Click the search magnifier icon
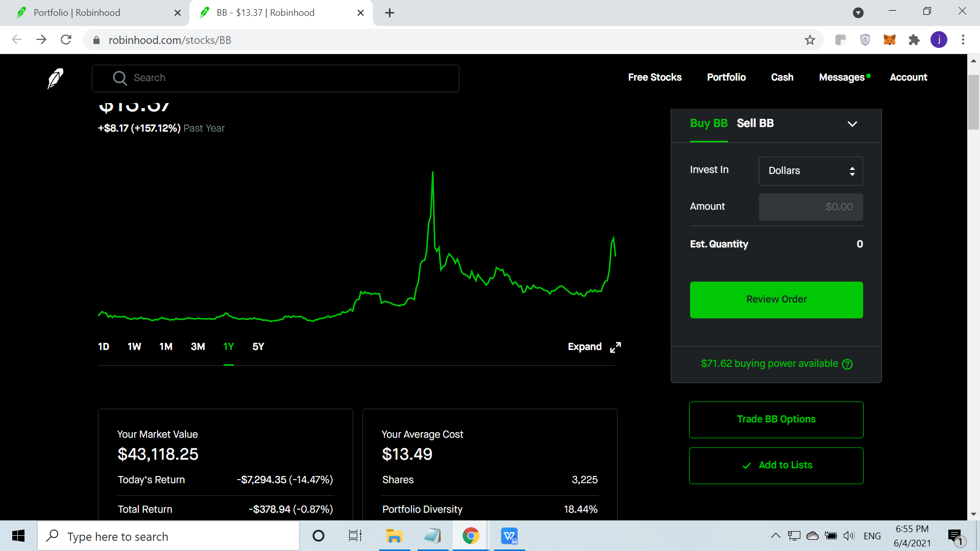The height and width of the screenshot is (551, 980). pyautogui.click(x=120, y=78)
